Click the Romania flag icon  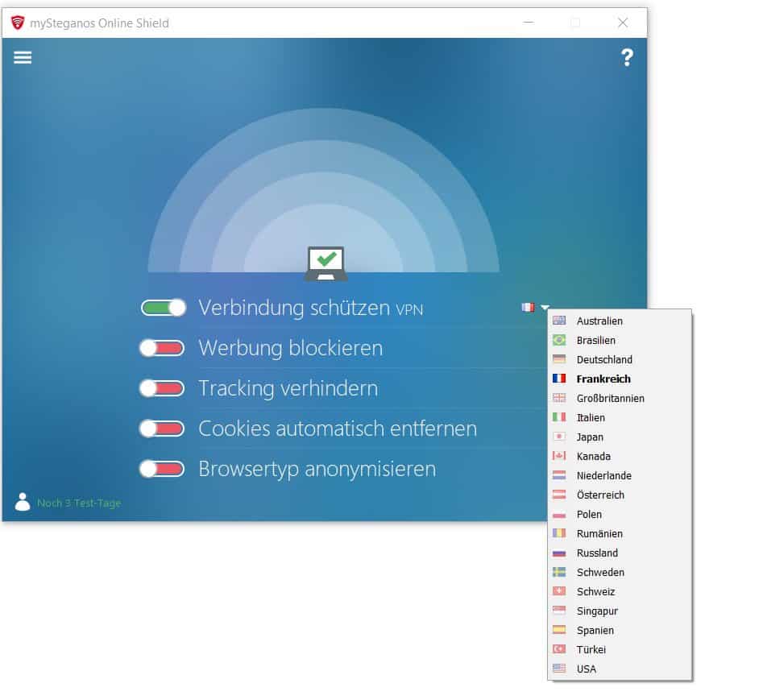click(x=559, y=533)
